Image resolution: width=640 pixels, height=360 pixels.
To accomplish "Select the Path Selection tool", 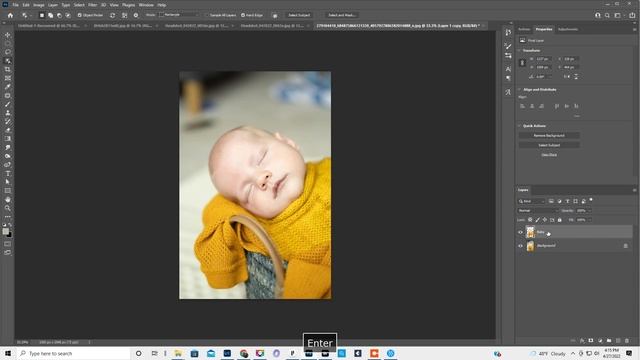I will (8, 182).
